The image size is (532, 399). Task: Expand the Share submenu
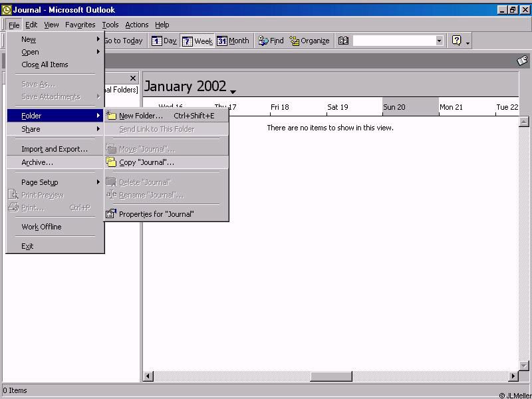point(55,129)
